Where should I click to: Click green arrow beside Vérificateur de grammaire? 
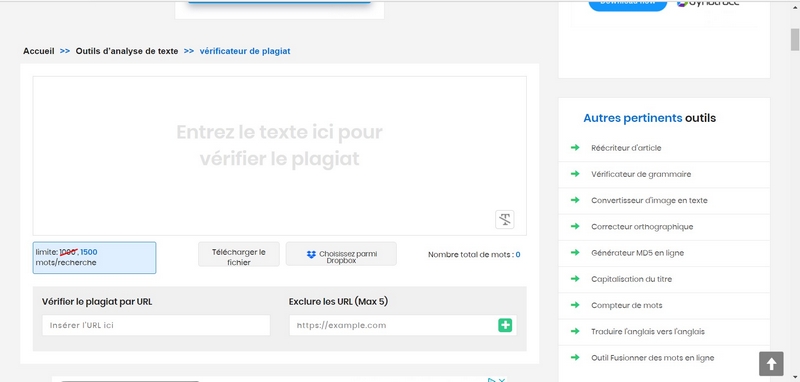coord(575,174)
